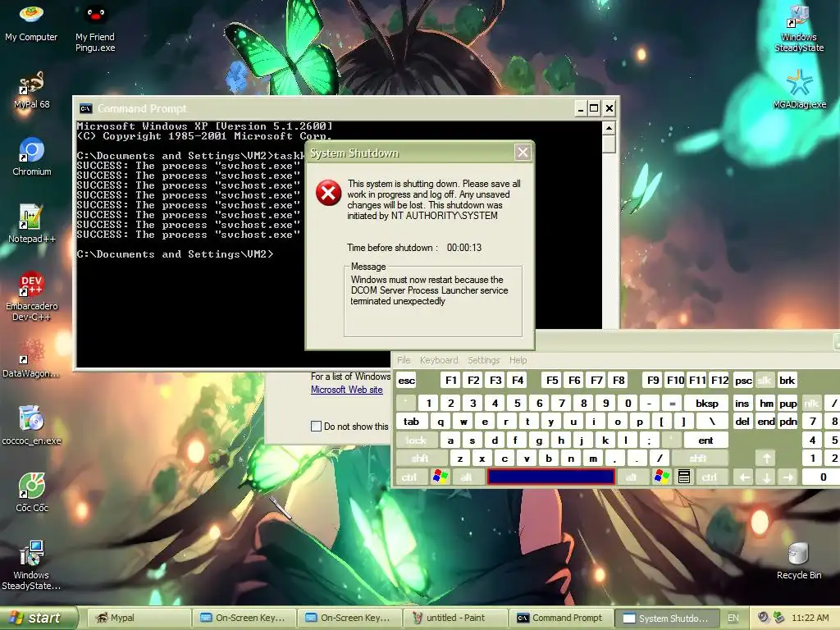The width and height of the screenshot is (840, 630).
Task: Click the left arrow key on the On-Screen Keyboard
Action: (745, 477)
